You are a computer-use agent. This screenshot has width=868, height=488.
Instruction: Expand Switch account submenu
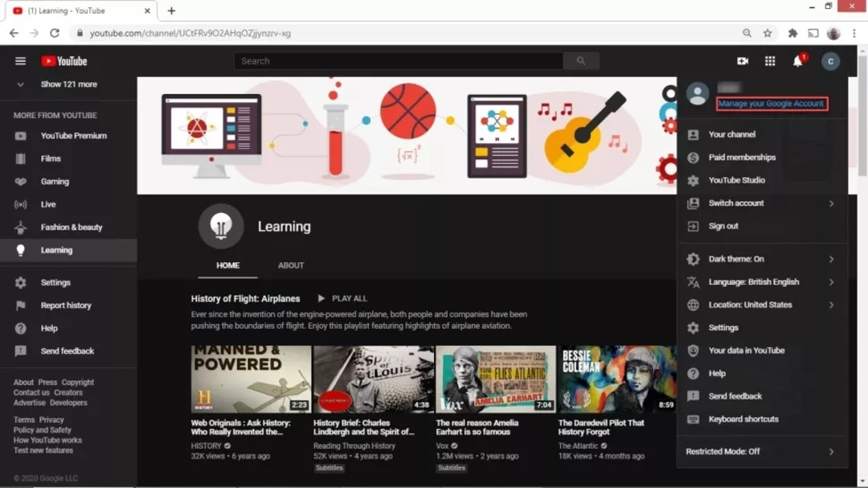pyautogui.click(x=762, y=203)
